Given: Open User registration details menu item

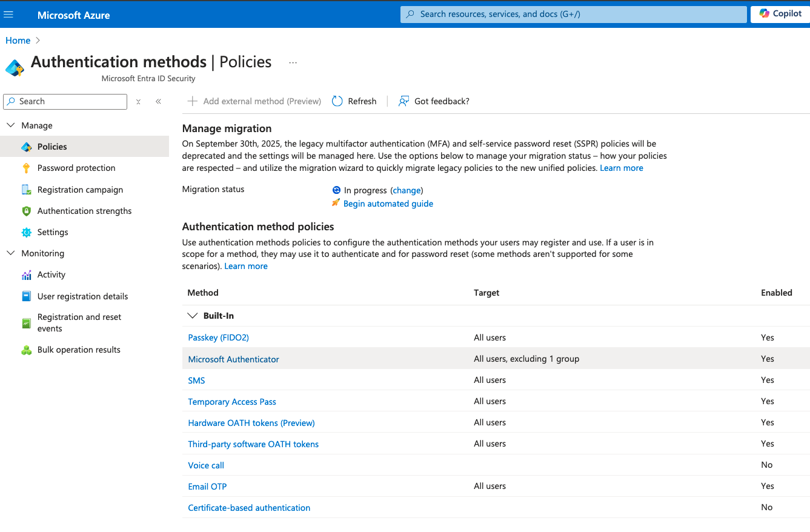Looking at the screenshot, I should 82,296.
